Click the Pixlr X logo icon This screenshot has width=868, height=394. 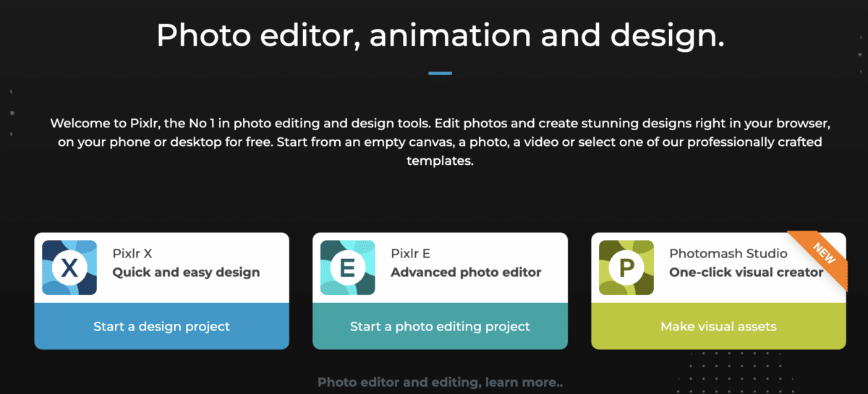69,267
